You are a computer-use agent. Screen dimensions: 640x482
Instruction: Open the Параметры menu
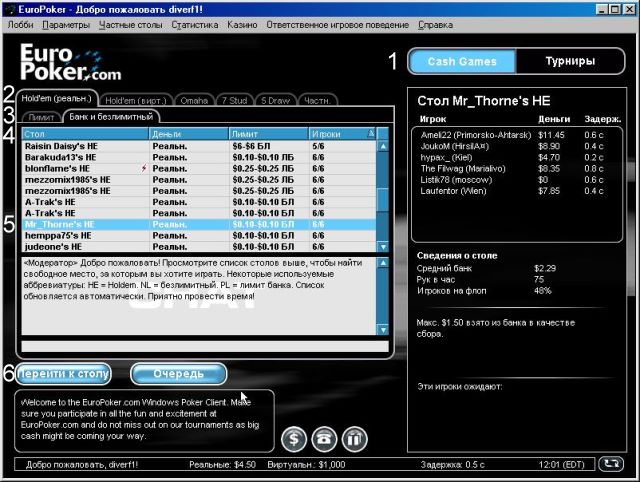tap(66, 25)
